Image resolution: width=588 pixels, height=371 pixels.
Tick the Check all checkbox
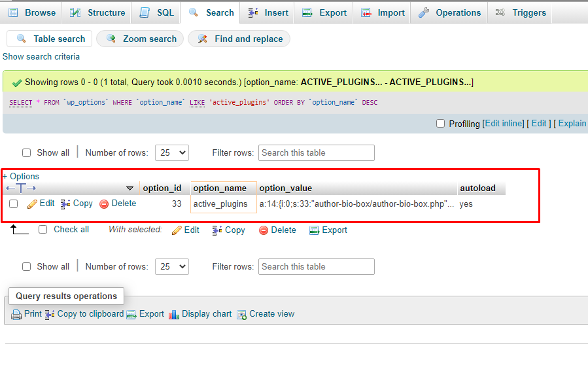point(43,230)
